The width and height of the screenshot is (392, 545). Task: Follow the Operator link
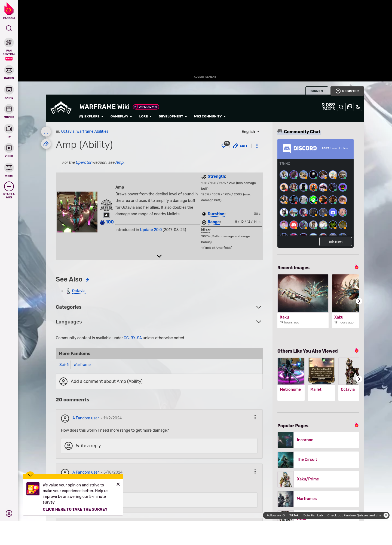coord(84,162)
